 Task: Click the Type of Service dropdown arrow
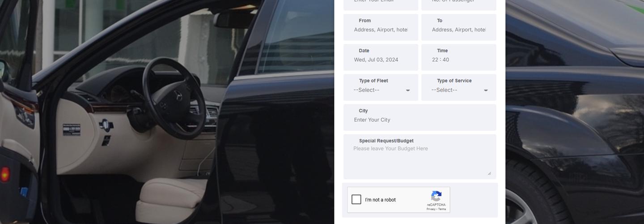[x=486, y=90]
